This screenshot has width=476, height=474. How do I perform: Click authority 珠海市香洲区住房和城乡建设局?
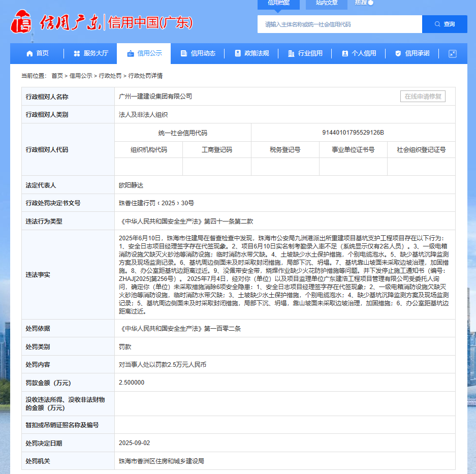[162, 461]
